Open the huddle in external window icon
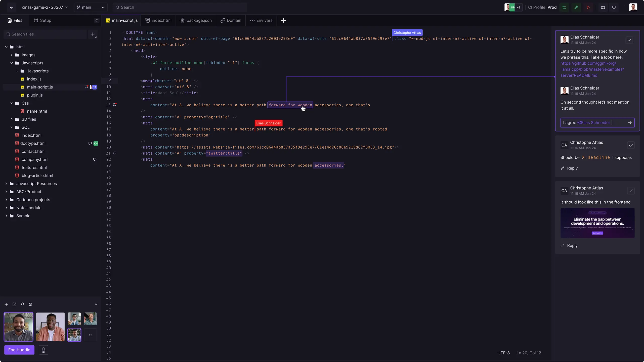This screenshot has width=644, height=362. [x=14, y=304]
